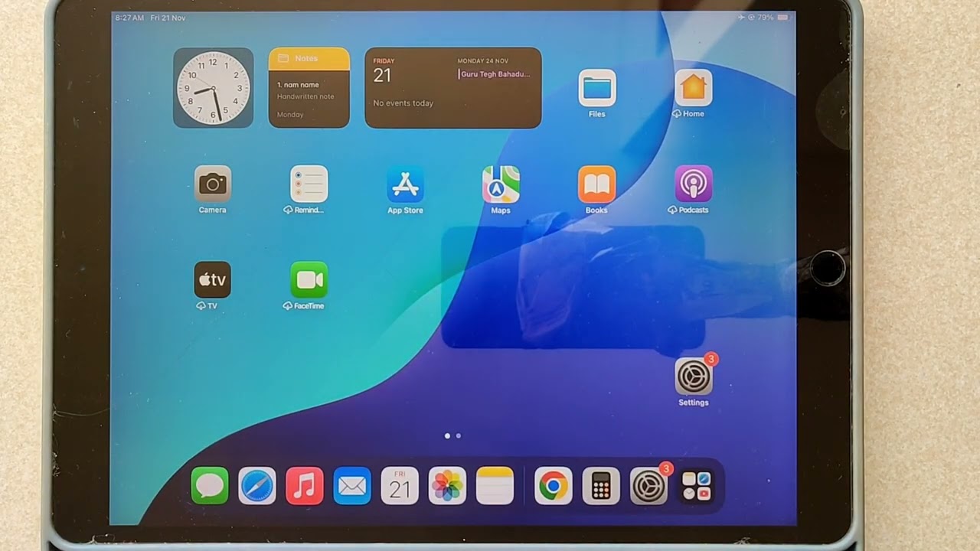Launch Chrome from the dock
This screenshot has height=551, width=980.
(x=553, y=486)
